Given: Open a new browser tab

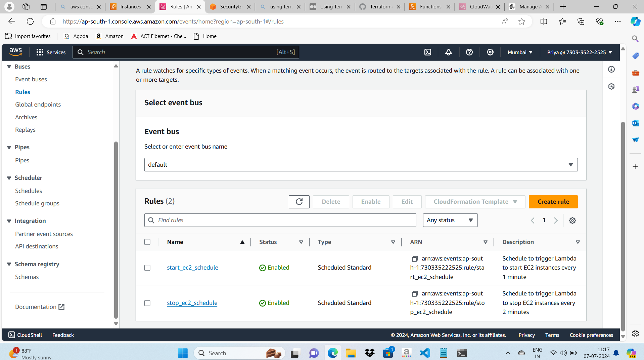Looking at the screenshot, I should point(563,7).
